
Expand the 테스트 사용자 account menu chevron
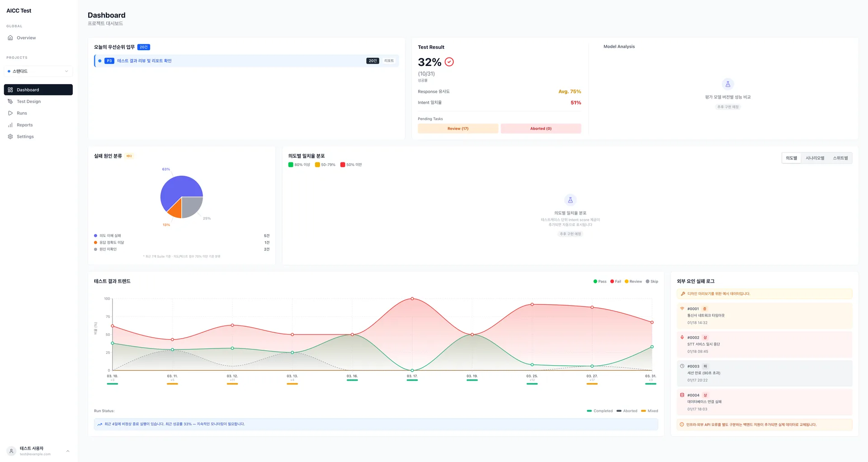coord(68,451)
